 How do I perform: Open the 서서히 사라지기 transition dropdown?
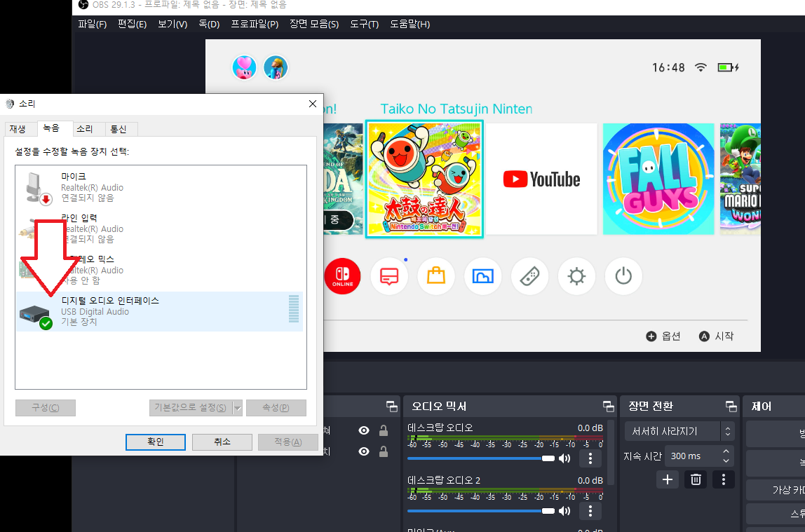(x=679, y=432)
